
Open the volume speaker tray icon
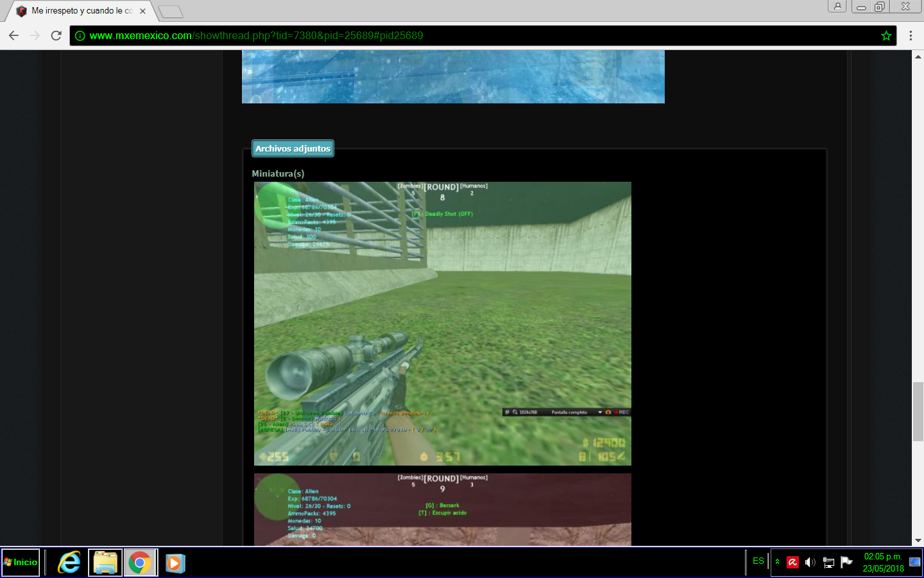point(810,563)
